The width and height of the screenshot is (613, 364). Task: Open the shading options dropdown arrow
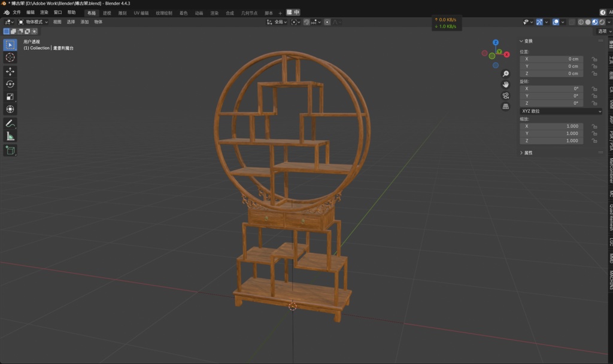609,22
